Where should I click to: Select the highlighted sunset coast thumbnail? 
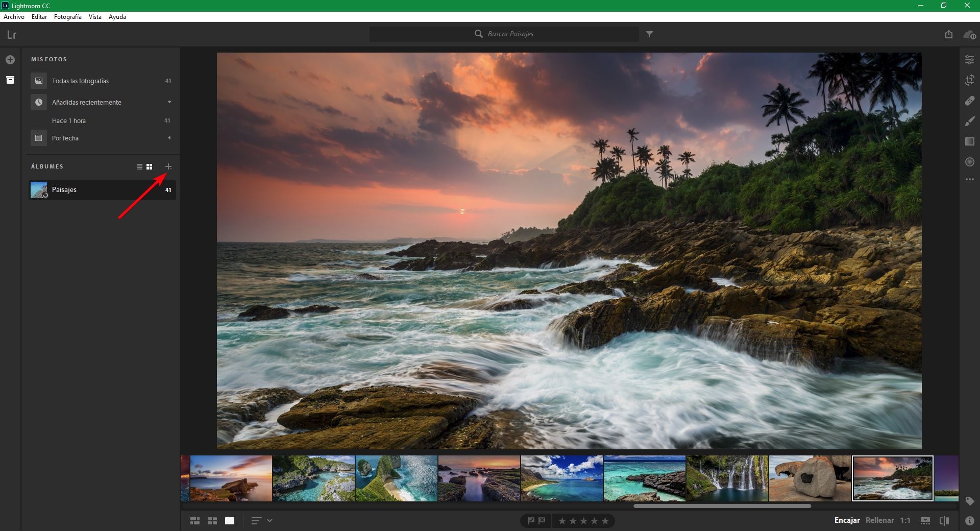pyautogui.click(x=893, y=478)
